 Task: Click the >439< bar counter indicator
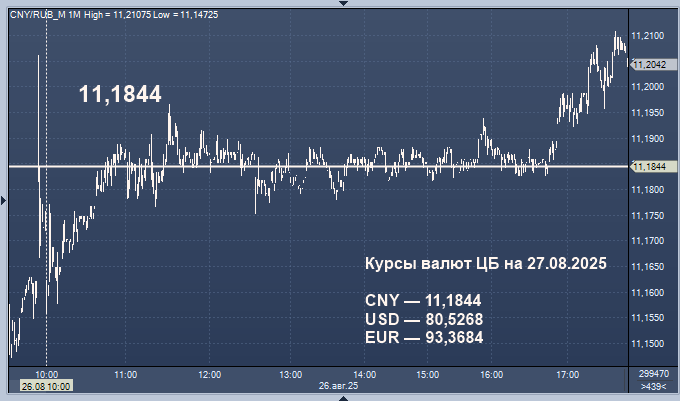coord(653,386)
